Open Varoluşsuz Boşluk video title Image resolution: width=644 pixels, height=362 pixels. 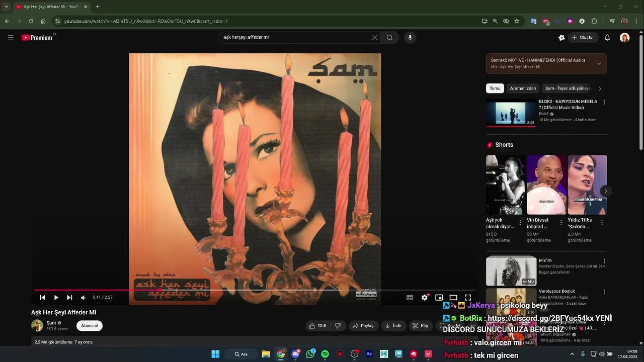(556, 291)
